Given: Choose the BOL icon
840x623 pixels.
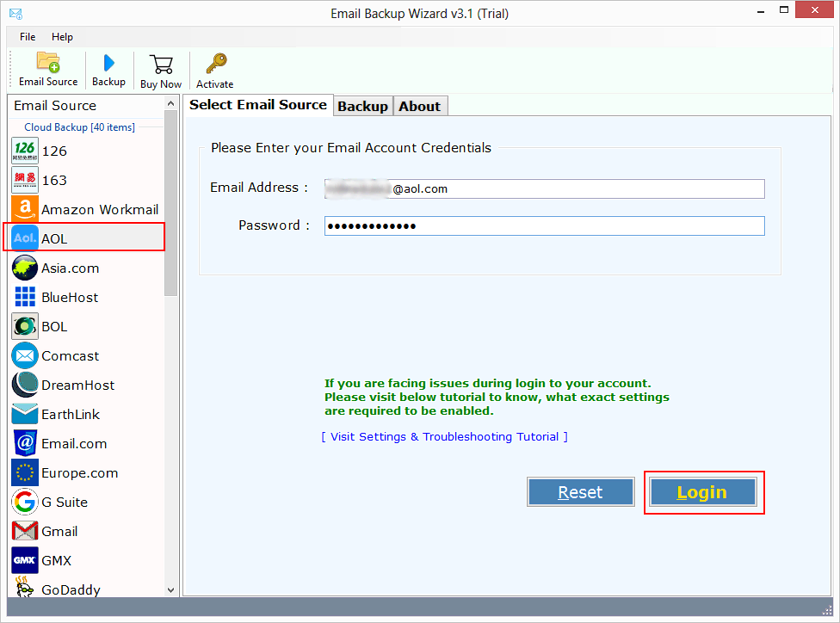Looking at the screenshot, I should coord(25,326).
